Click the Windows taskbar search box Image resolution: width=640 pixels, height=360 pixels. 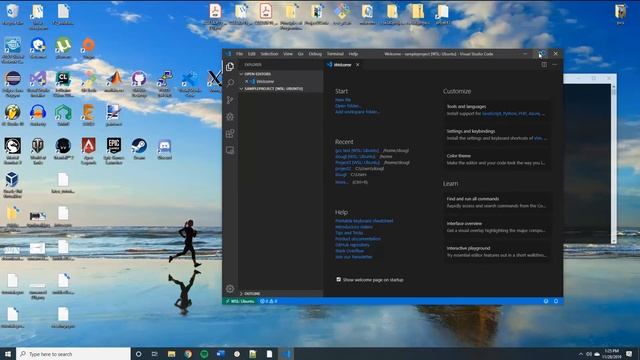click(x=73, y=354)
